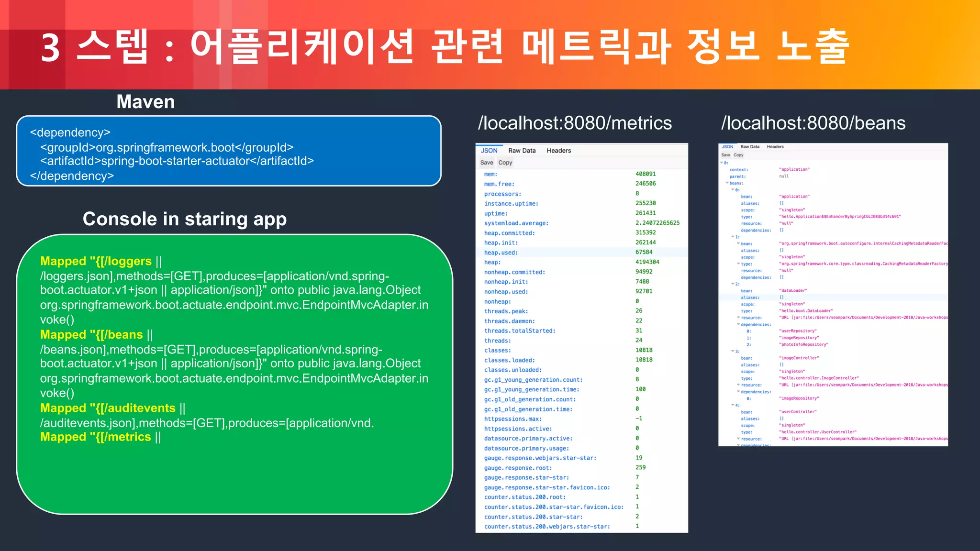
Task: Select the classes.loaded: metric row
Action: pyautogui.click(x=581, y=360)
